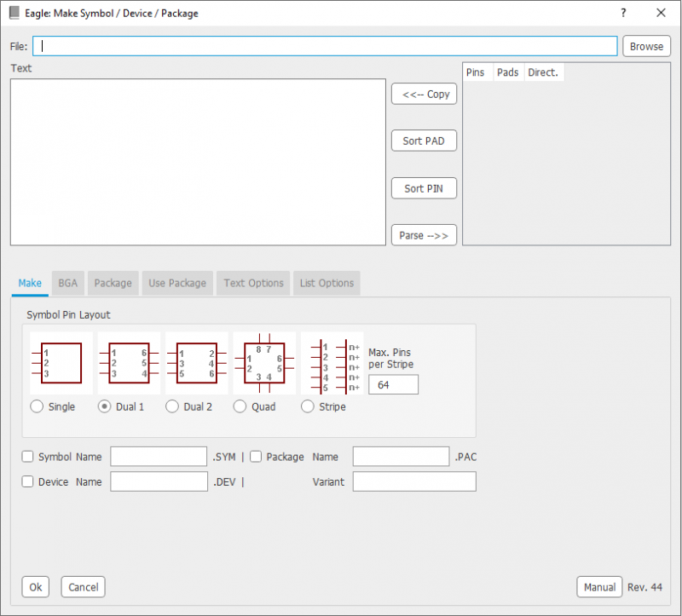Switch to the Make tab
The width and height of the screenshot is (682, 616).
pos(30,284)
